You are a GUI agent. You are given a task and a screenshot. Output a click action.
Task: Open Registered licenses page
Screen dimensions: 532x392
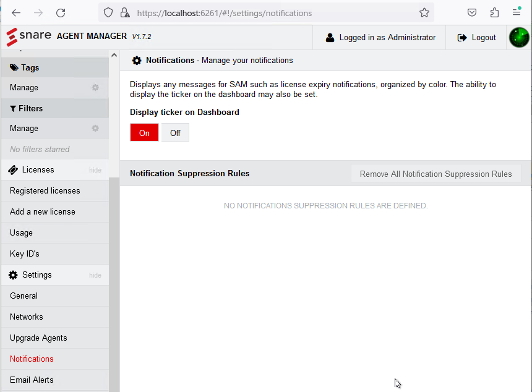click(55, 191)
